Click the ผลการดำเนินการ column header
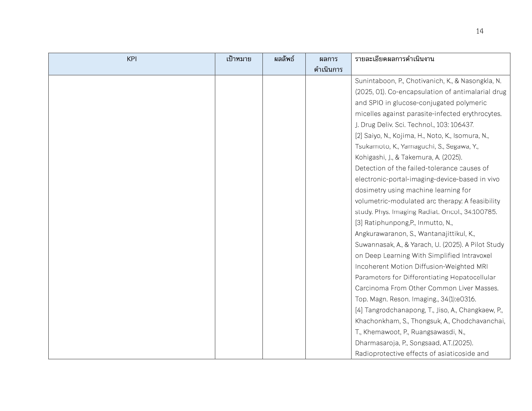Screen dimensions: 532x411 click(328, 64)
